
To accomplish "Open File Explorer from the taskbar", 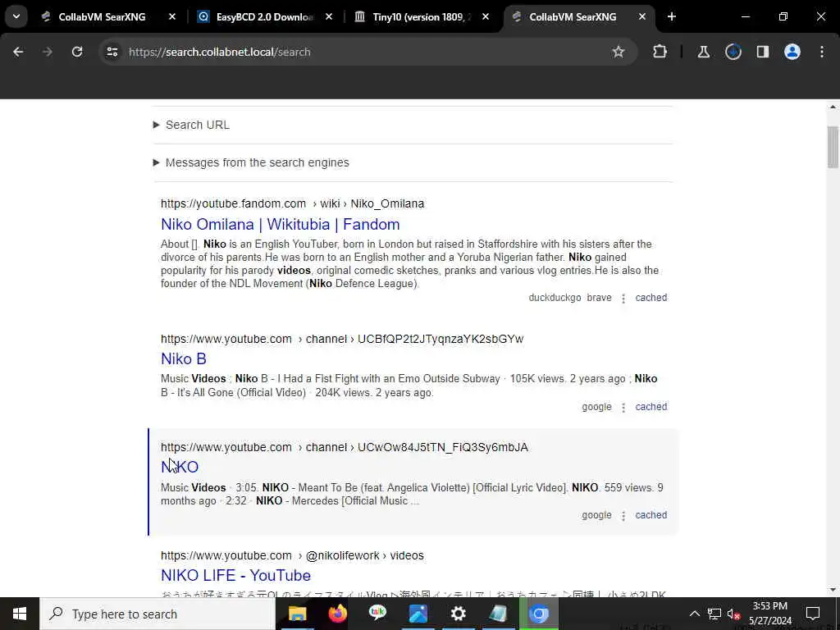I will point(297,614).
